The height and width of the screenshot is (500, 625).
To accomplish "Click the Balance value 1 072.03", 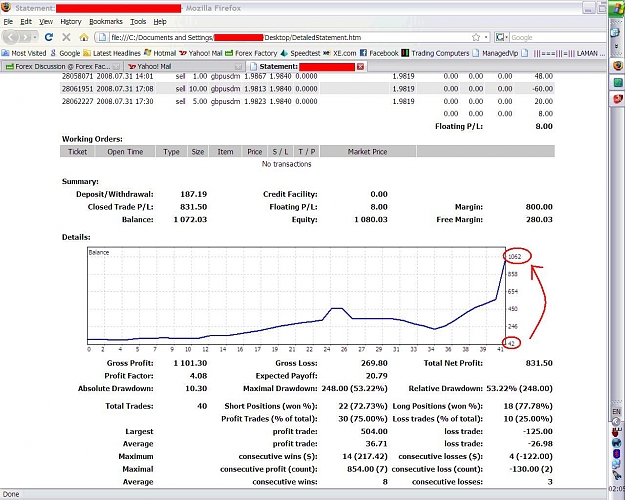I will 190,219.
